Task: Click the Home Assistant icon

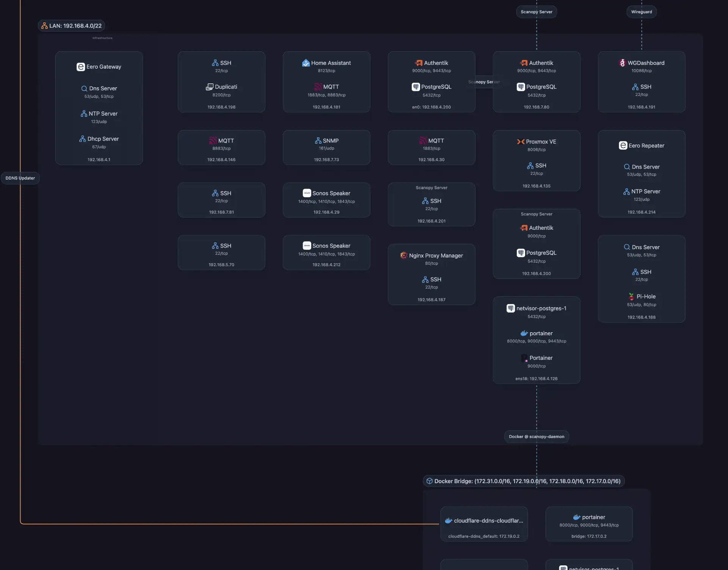Action: click(306, 63)
